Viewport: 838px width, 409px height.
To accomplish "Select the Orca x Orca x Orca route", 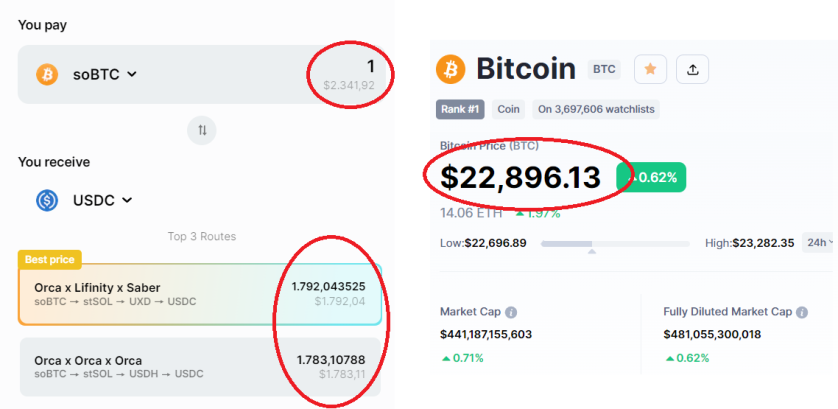I will tap(200, 367).
